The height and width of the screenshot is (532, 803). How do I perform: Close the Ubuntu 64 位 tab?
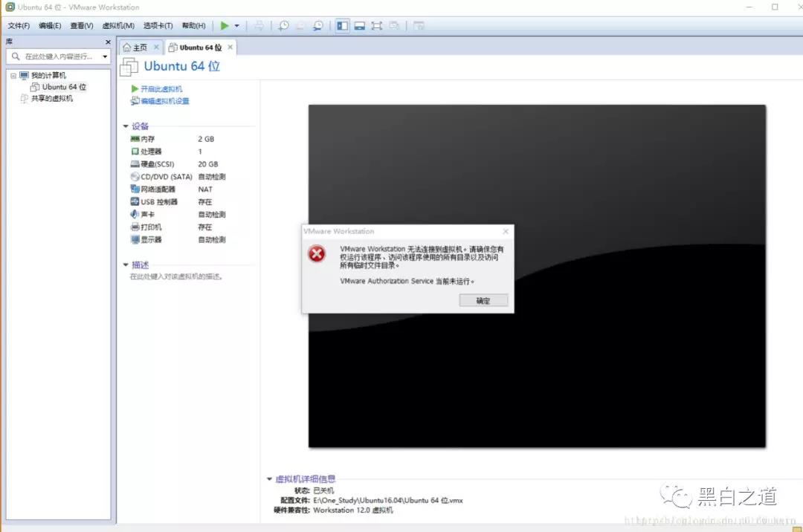[230, 47]
